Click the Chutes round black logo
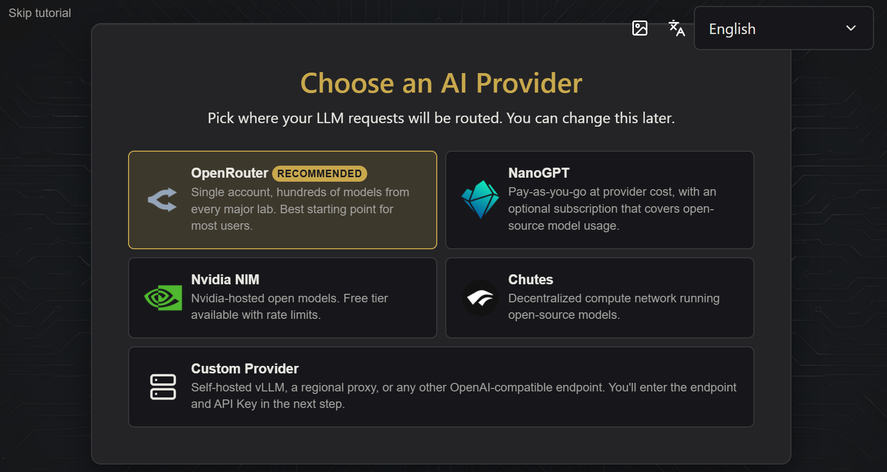This screenshot has width=887, height=472. pyautogui.click(x=480, y=298)
